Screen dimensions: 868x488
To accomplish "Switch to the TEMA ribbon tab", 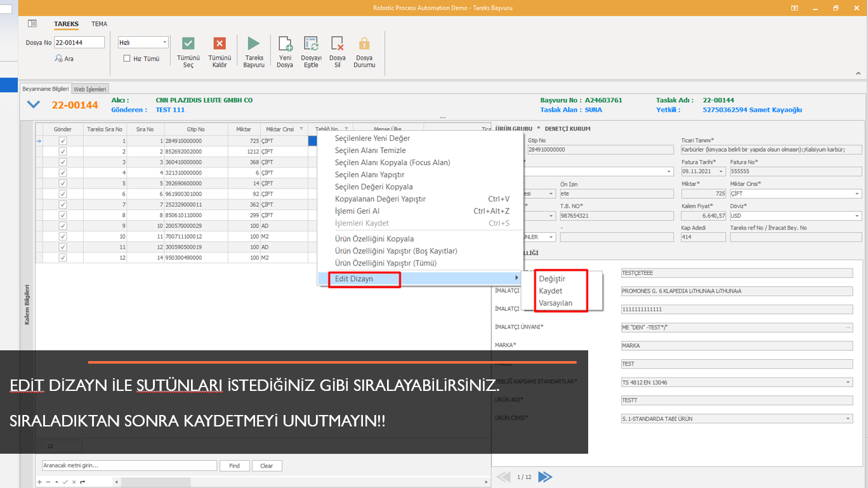I will (x=99, y=24).
